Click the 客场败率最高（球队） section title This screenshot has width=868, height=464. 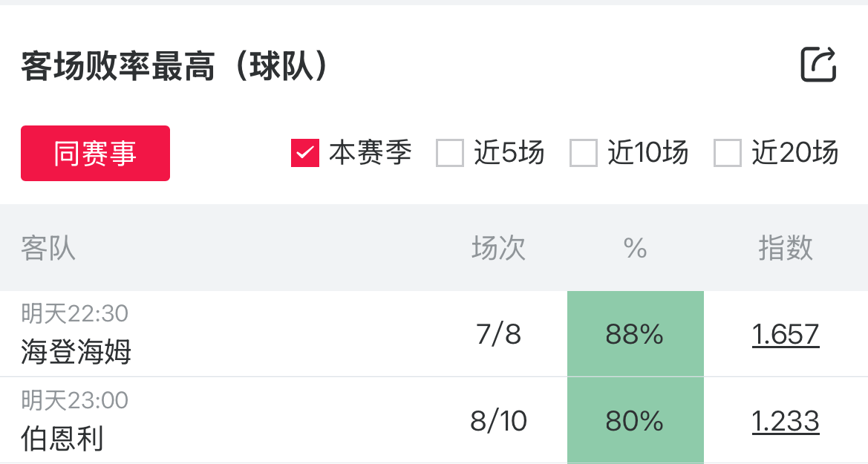pos(174,66)
